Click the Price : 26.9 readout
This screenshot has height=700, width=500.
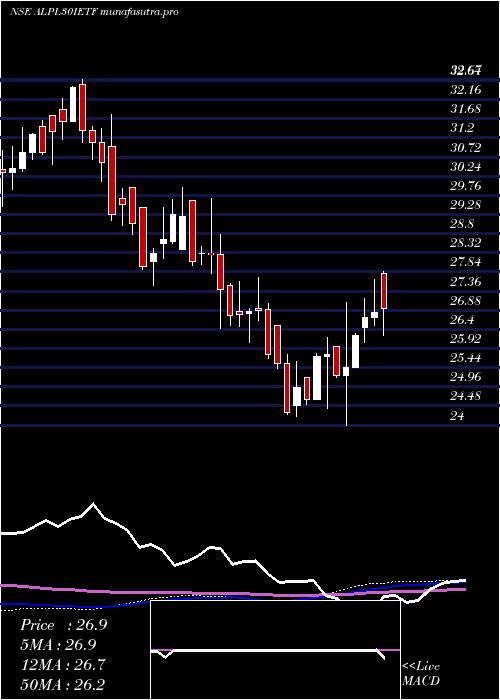(63, 625)
